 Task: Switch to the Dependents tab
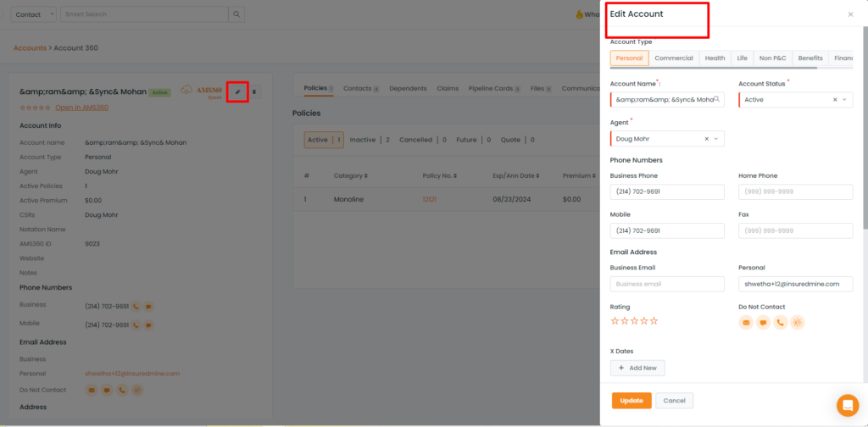[x=408, y=88]
